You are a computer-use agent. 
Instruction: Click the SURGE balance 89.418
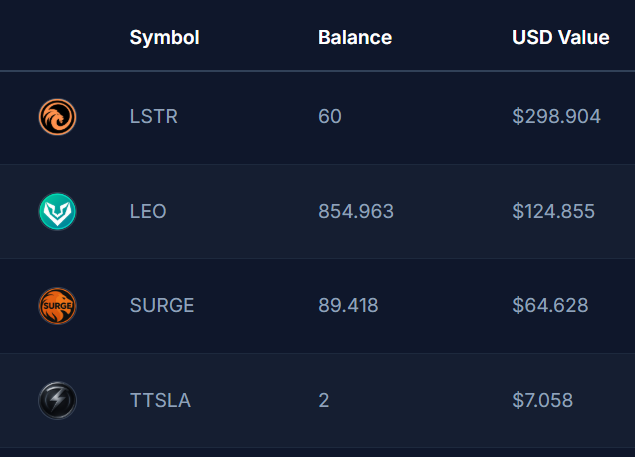348,305
